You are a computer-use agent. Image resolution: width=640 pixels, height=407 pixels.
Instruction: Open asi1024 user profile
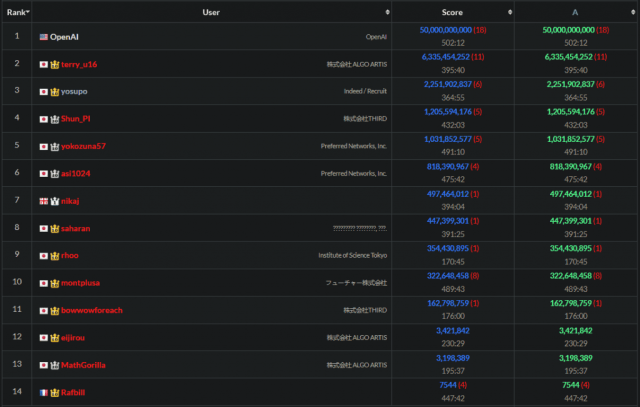coord(76,174)
